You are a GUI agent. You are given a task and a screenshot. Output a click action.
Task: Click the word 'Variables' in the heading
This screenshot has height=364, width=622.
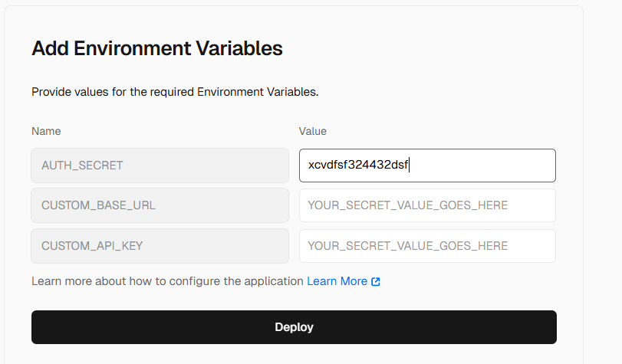click(239, 48)
